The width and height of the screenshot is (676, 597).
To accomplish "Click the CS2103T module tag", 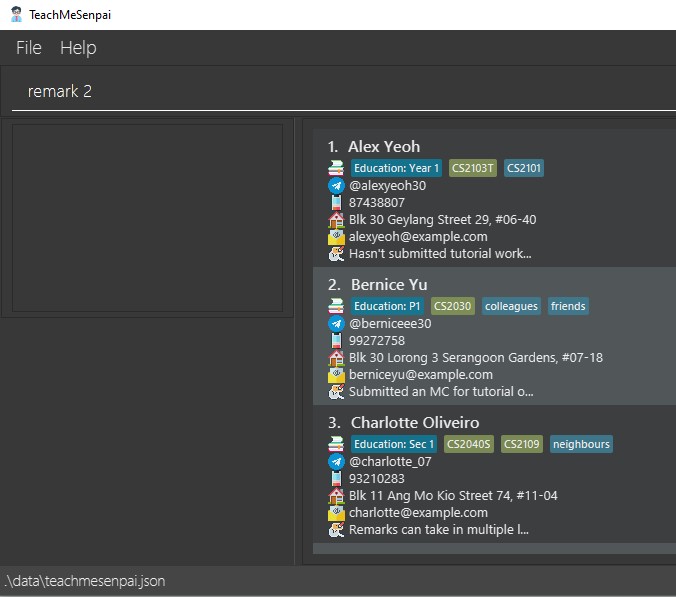I will coord(473,168).
